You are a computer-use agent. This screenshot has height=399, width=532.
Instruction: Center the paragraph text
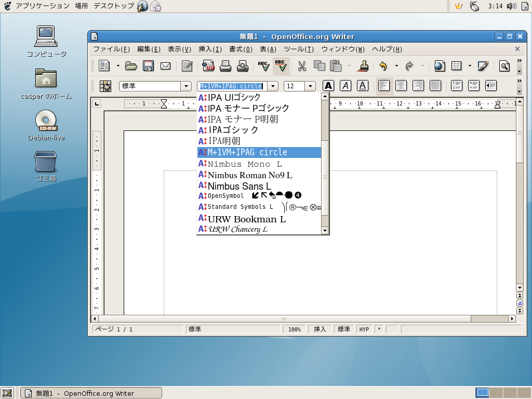click(x=401, y=86)
